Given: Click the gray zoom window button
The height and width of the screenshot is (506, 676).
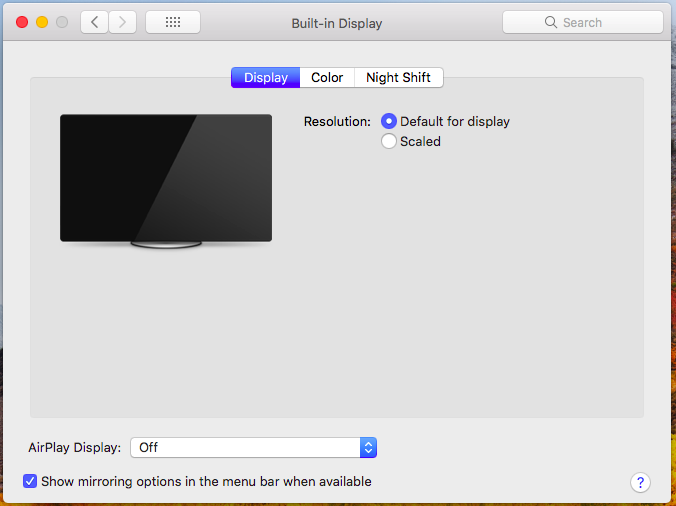Looking at the screenshot, I should click(x=62, y=22).
